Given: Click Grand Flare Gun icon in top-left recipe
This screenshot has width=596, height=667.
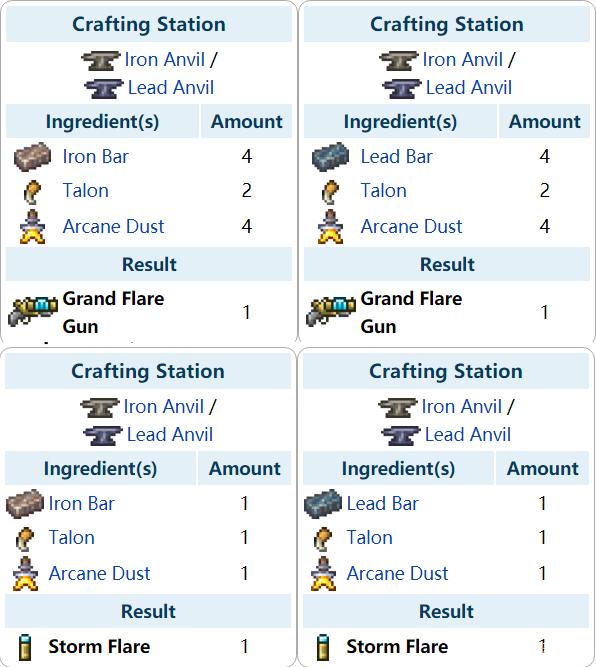Looking at the screenshot, I should click(33, 311).
